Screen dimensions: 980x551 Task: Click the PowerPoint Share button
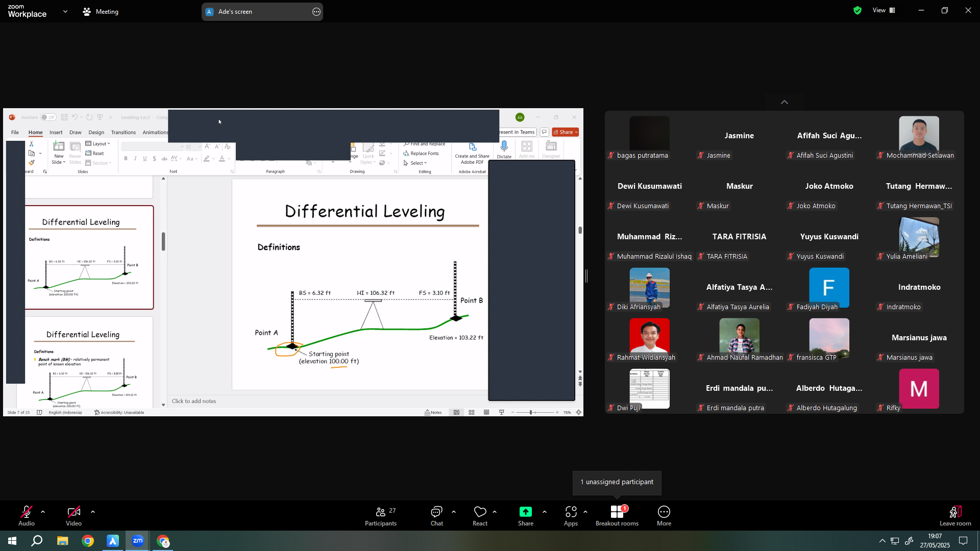(565, 132)
